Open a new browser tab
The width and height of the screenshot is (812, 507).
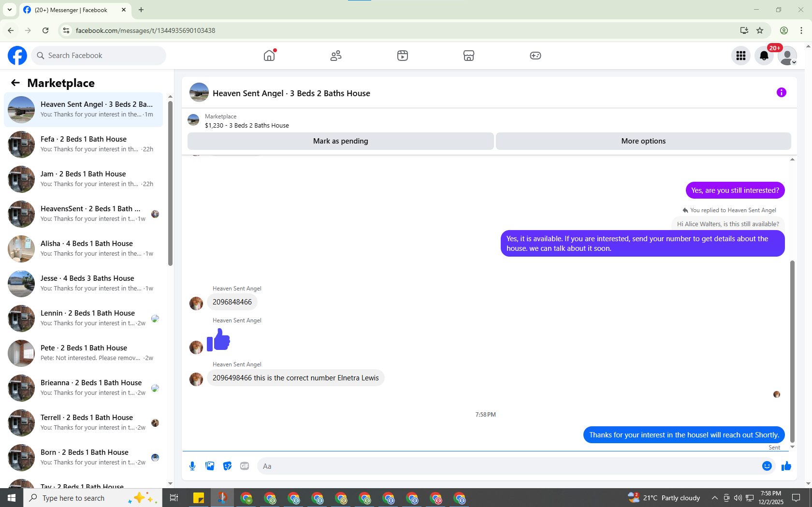tap(141, 10)
